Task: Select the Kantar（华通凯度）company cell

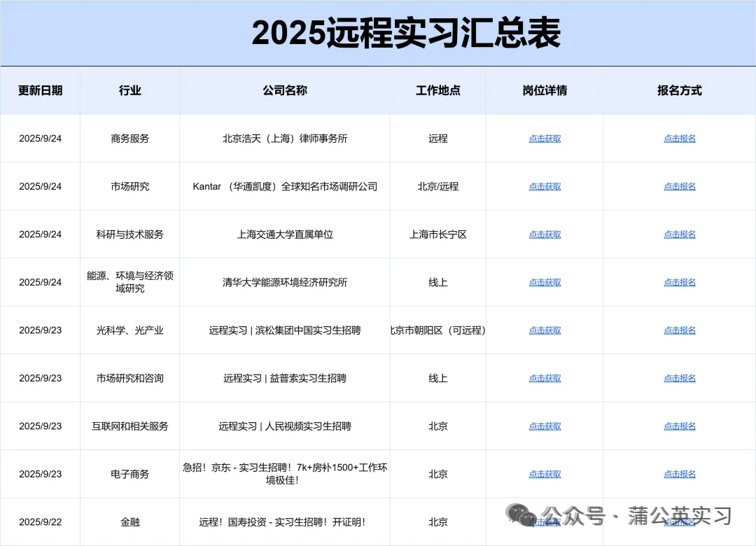Action: pos(285,186)
